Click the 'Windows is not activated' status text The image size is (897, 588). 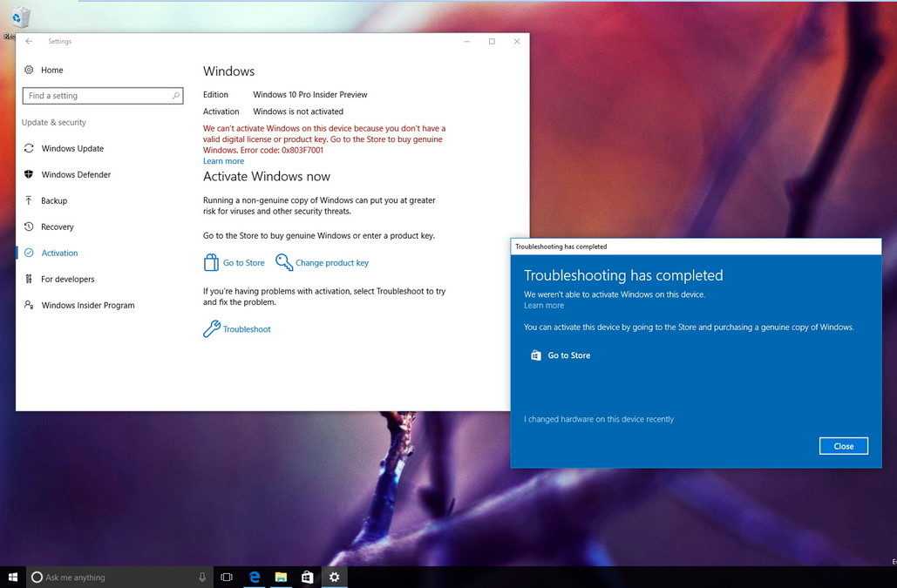coord(298,112)
